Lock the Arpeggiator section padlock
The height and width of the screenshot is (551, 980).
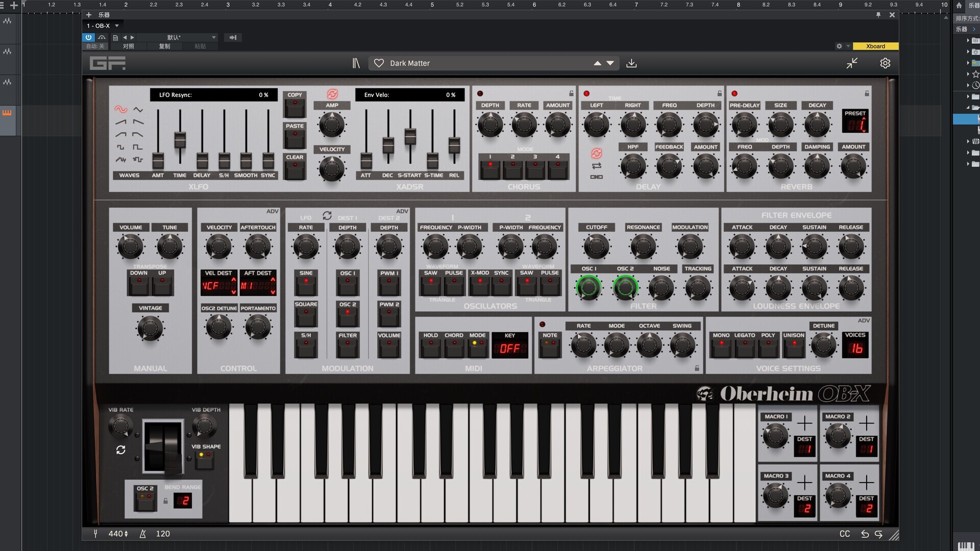[697, 368]
